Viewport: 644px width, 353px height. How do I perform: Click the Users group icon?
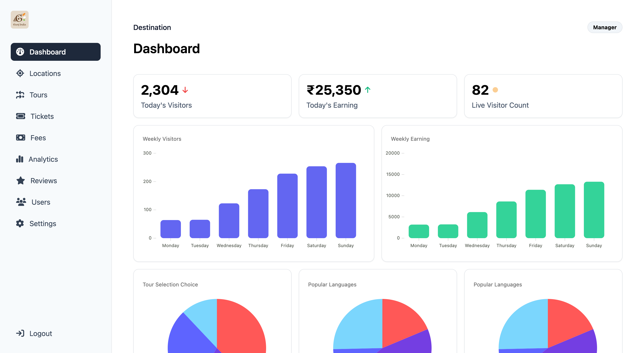point(21,202)
